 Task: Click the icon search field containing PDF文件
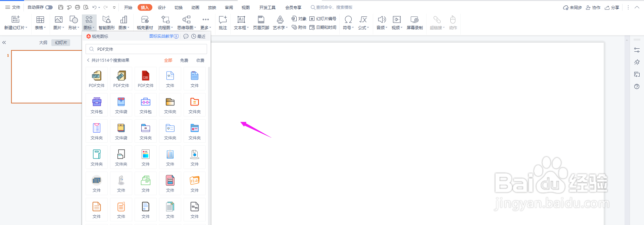coord(146,49)
